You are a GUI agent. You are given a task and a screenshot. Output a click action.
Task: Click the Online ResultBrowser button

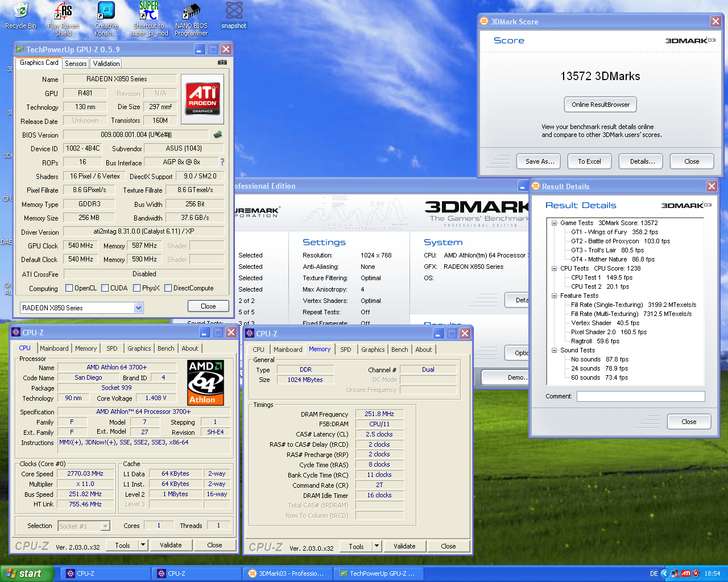coord(600,105)
